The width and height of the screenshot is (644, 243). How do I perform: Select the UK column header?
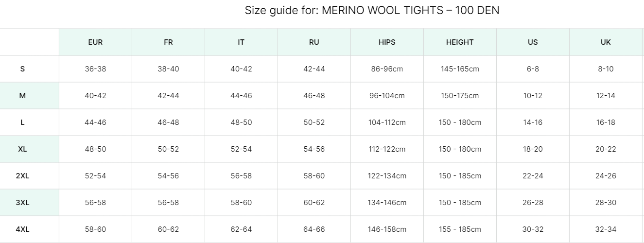click(606, 42)
